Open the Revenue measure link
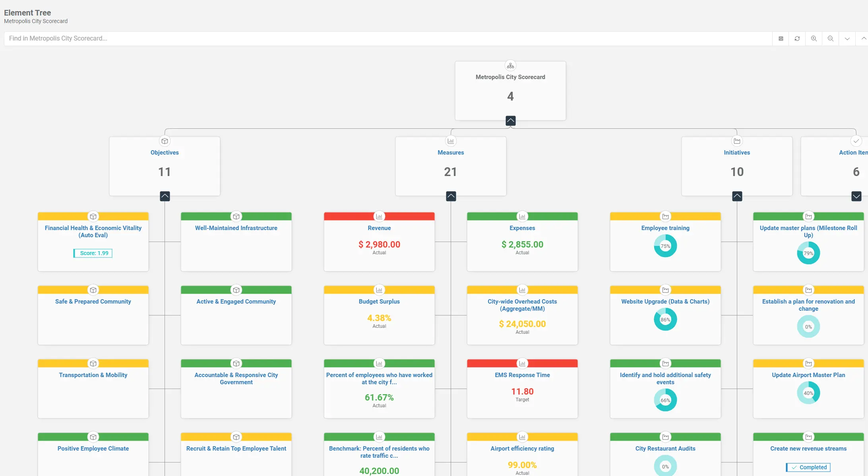The height and width of the screenshot is (476, 868). click(x=379, y=228)
